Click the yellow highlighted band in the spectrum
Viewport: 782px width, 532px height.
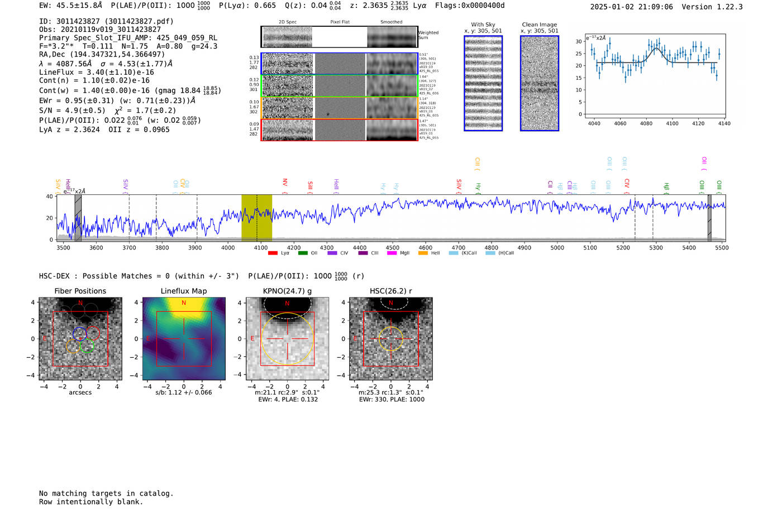[x=256, y=217]
